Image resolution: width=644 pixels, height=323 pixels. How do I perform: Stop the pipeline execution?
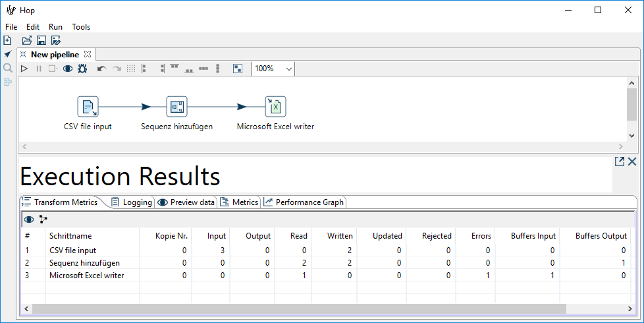coord(53,69)
